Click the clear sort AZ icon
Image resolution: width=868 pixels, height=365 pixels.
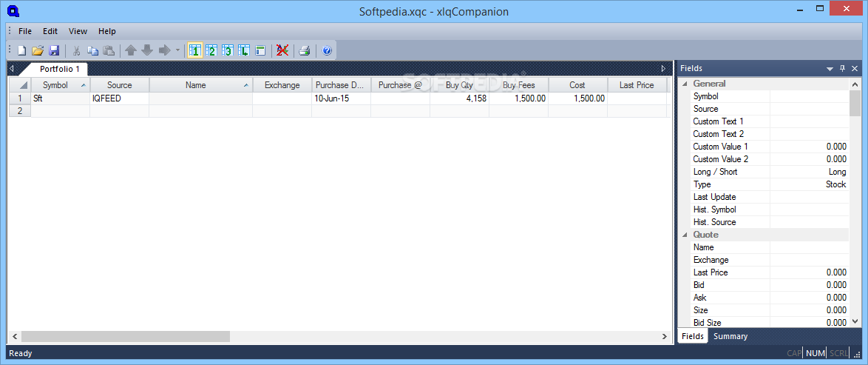coord(282,50)
